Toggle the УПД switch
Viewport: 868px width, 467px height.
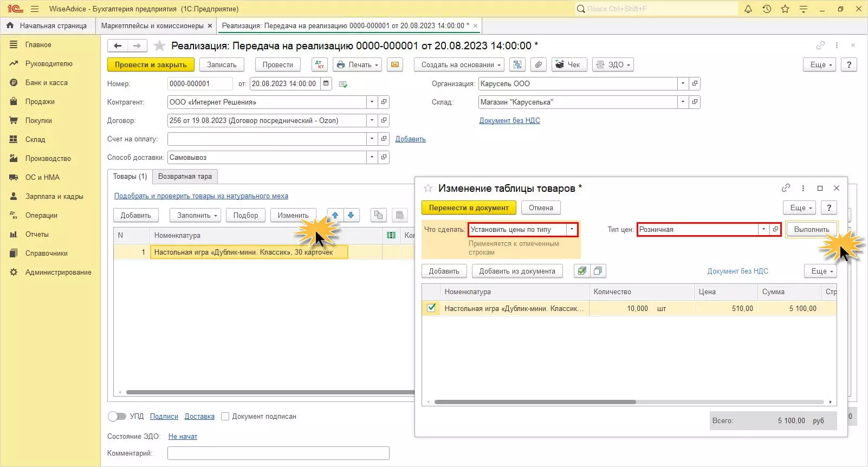116,416
